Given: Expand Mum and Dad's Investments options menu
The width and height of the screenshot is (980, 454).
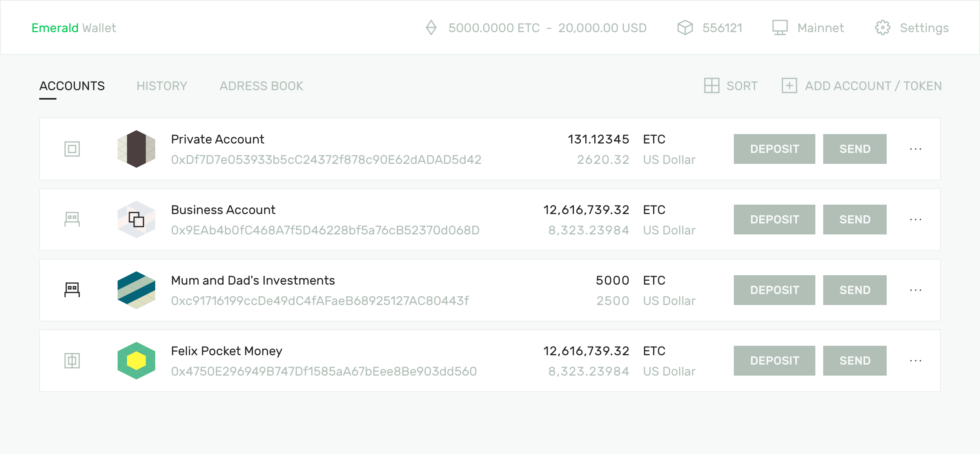Looking at the screenshot, I should click(x=915, y=290).
